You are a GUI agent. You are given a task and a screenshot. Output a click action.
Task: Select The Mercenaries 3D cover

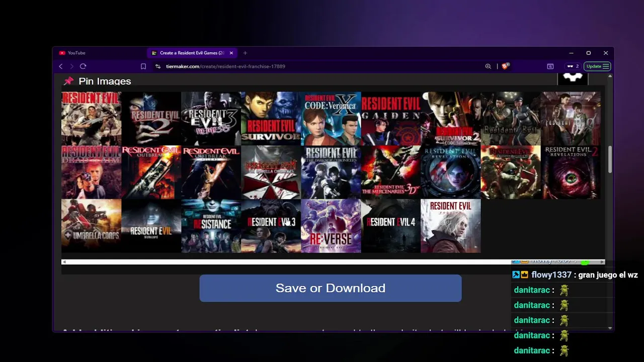tap(390, 172)
